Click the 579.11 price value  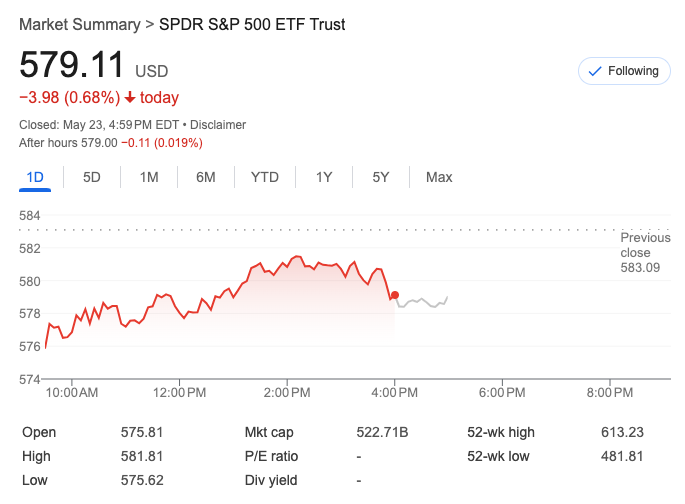tap(72, 65)
